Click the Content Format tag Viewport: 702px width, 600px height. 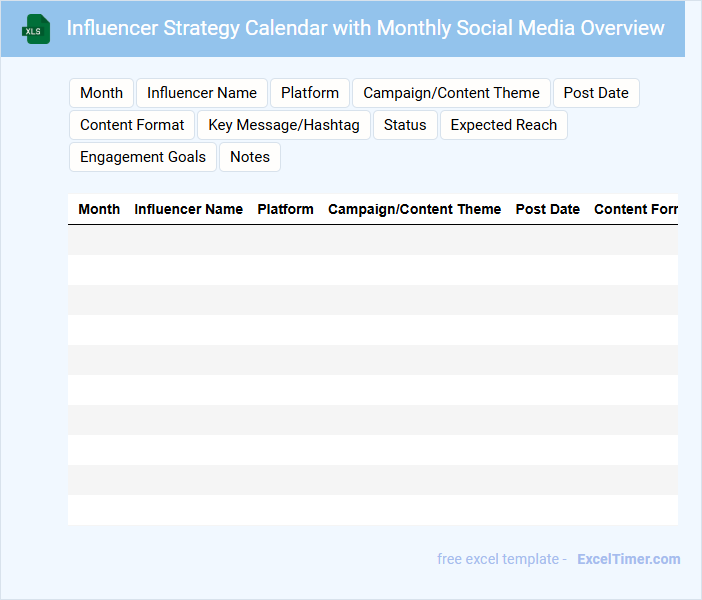pos(132,125)
